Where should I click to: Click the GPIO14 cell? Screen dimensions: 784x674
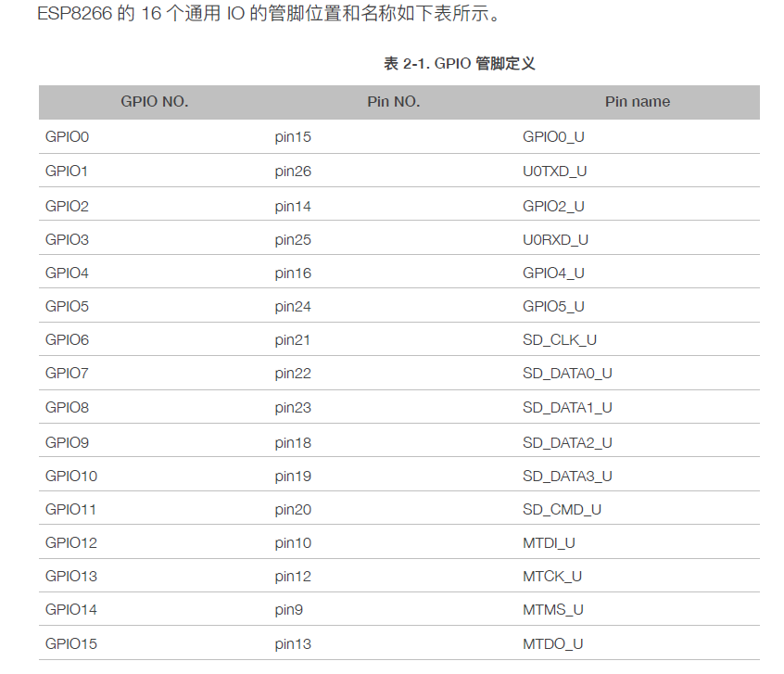tap(71, 609)
